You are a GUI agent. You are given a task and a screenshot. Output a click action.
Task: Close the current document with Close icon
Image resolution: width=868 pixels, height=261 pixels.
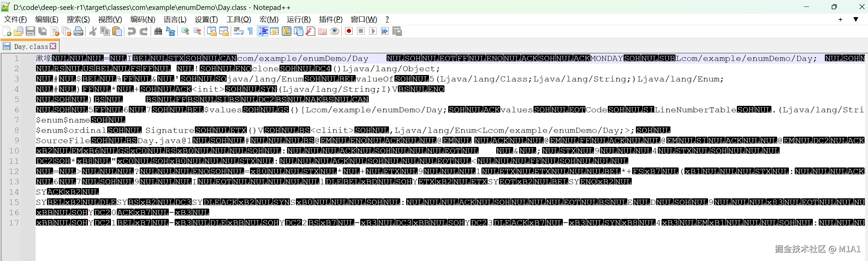point(55,32)
